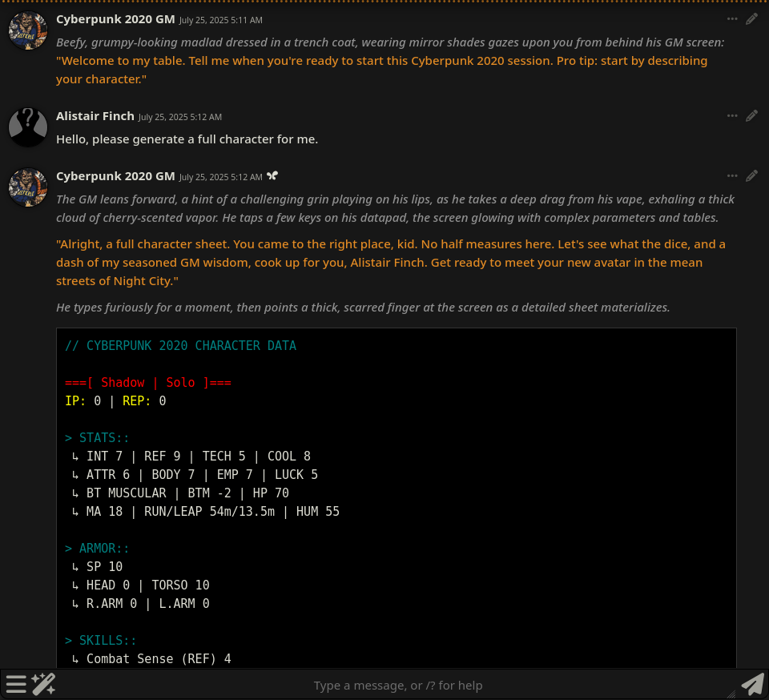Viewport: 769px width, 700px height.
Task: Open the magic wand extensions menu
Action: (43, 684)
